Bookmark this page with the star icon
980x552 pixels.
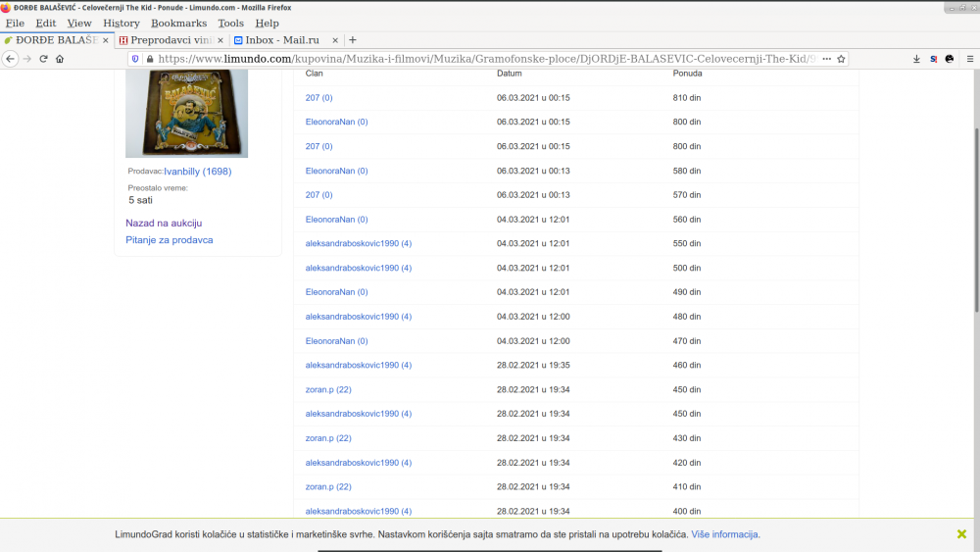click(x=841, y=59)
